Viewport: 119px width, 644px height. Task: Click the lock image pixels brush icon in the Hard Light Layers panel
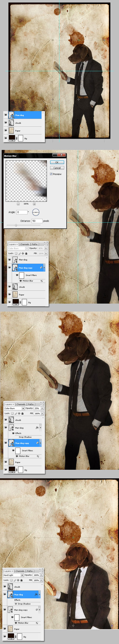pos(15,580)
